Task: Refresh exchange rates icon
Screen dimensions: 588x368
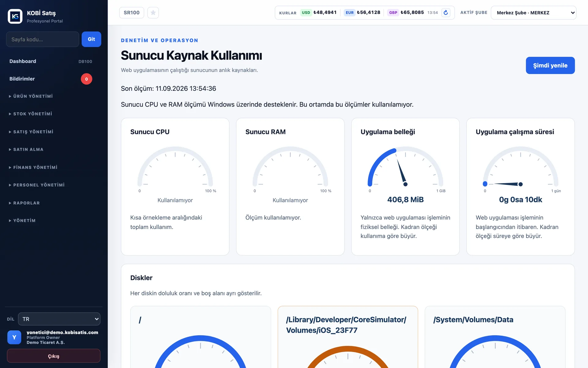Action: [x=446, y=13]
